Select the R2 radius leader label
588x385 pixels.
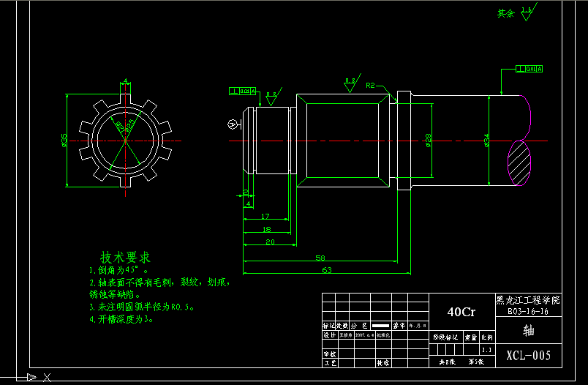[x=370, y=86]
